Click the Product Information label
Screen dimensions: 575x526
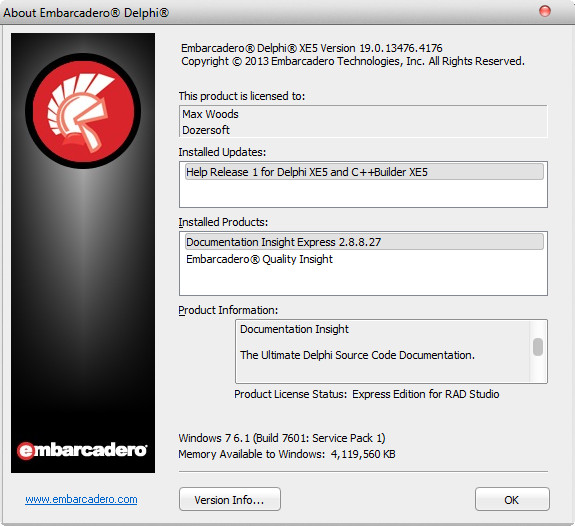click(228, 310)
